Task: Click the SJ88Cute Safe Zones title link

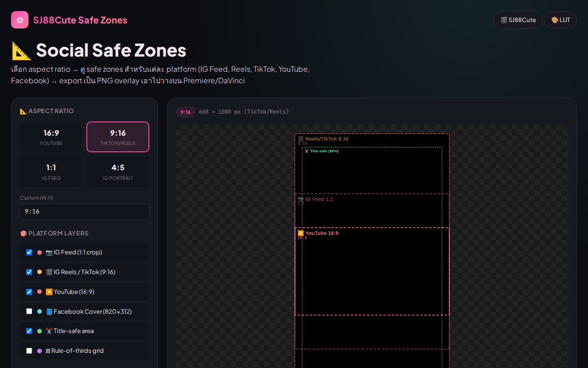Action: [x=80, y=20]
